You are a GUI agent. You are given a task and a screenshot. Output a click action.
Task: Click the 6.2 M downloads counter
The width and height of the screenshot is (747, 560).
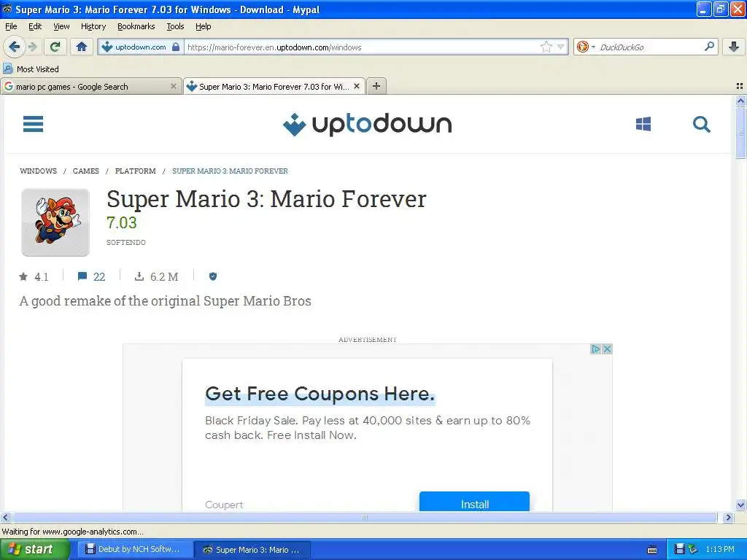[x=157, y=276]
